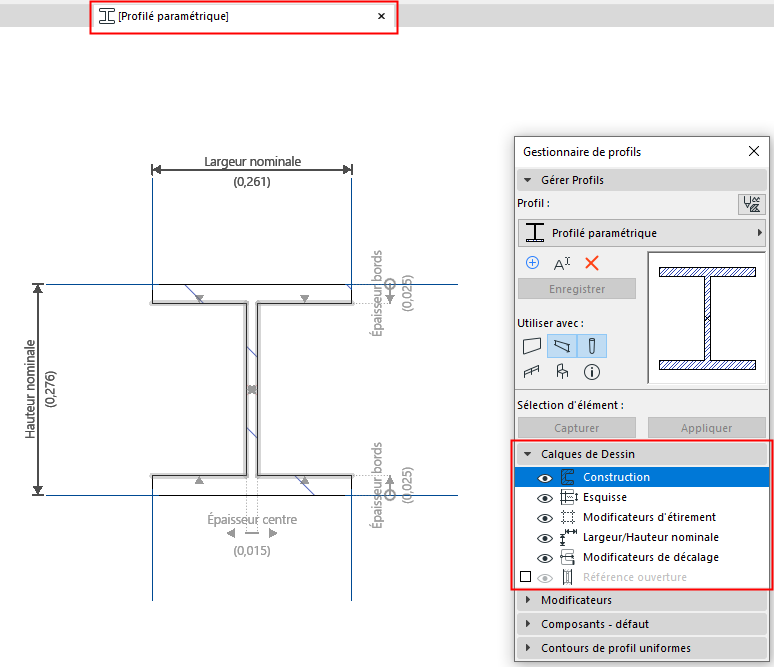Click the new profile plus icon
The height and width of the screenshot is (667, 774).
(x=532, y=263)
